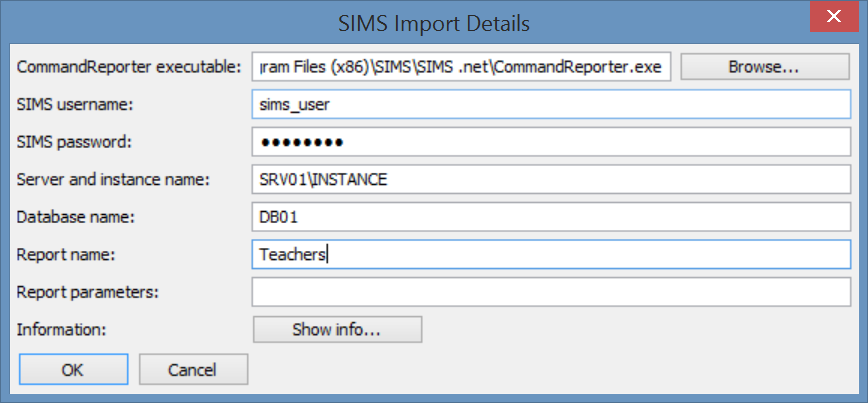Click the CommandReporter executable path field

click(x=461, y=67)
